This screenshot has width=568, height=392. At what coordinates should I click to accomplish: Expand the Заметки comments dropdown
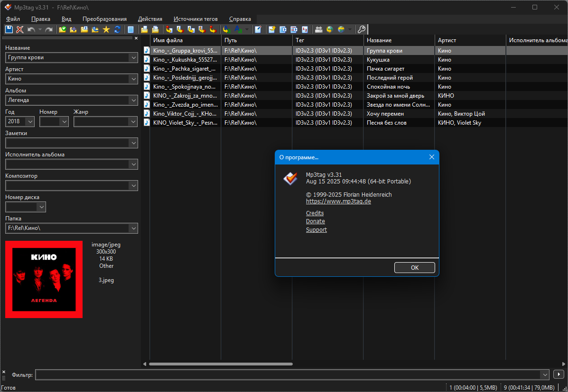(134, 143)
